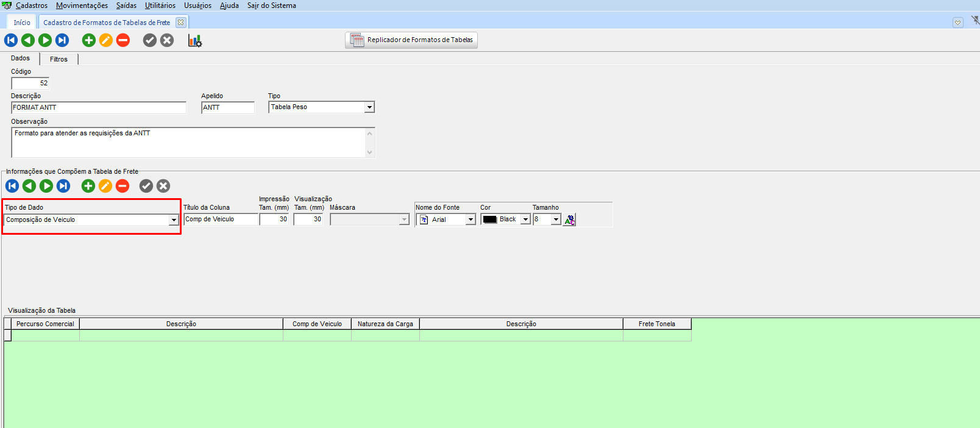This screenshot has width=980, height=428.
Task: Open the chart settings icon in top toolbar
Action: pyautogui.click(x=195, y=41)
